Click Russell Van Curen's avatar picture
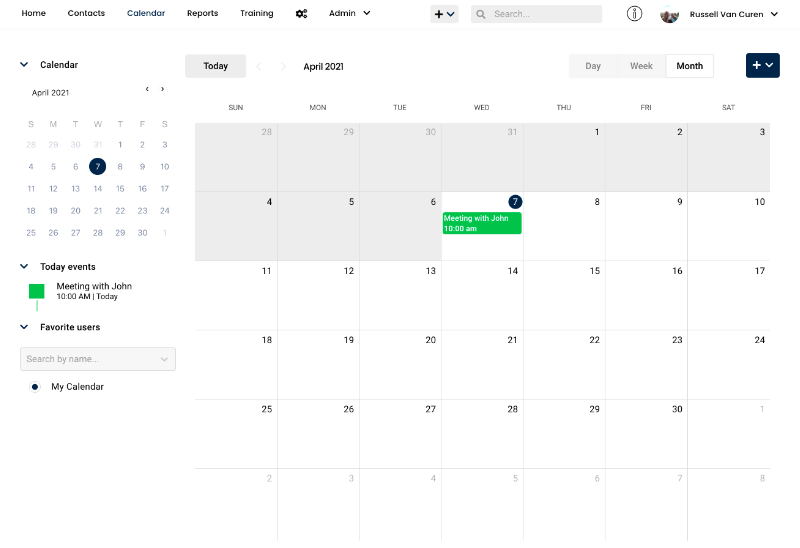The image size is (800, 548). click(x=670, y=14)
